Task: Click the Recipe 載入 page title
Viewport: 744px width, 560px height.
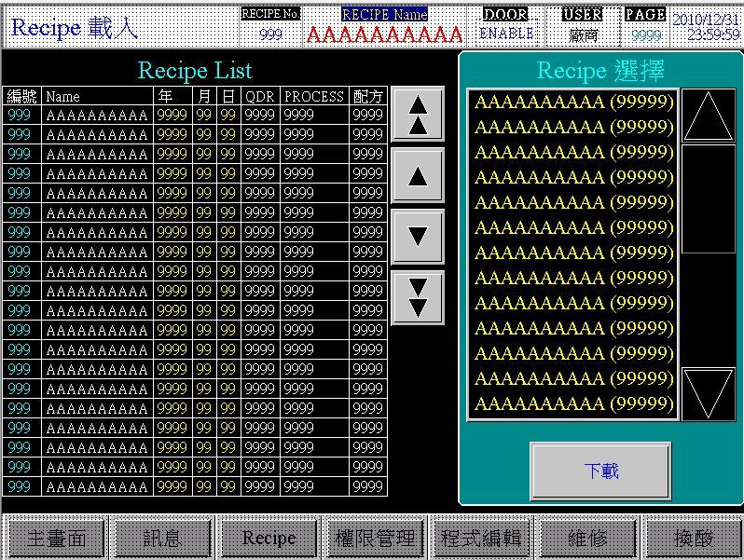Action: (75, 28)
